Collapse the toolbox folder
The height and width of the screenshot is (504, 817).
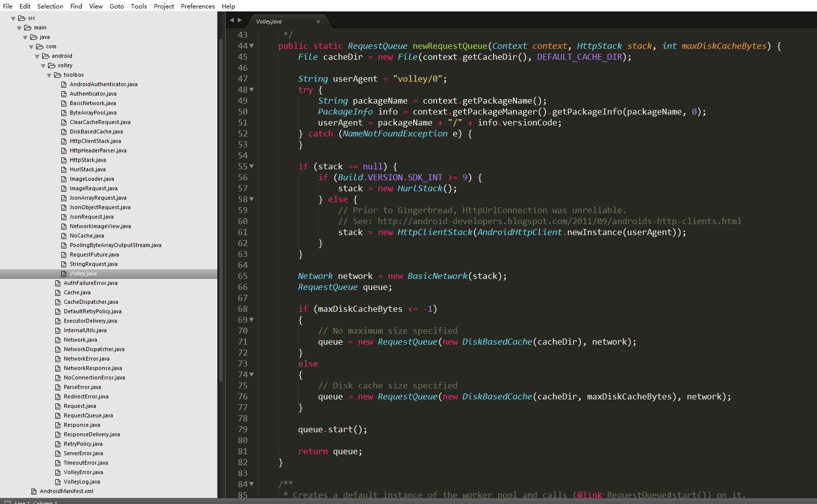(49, 75)
